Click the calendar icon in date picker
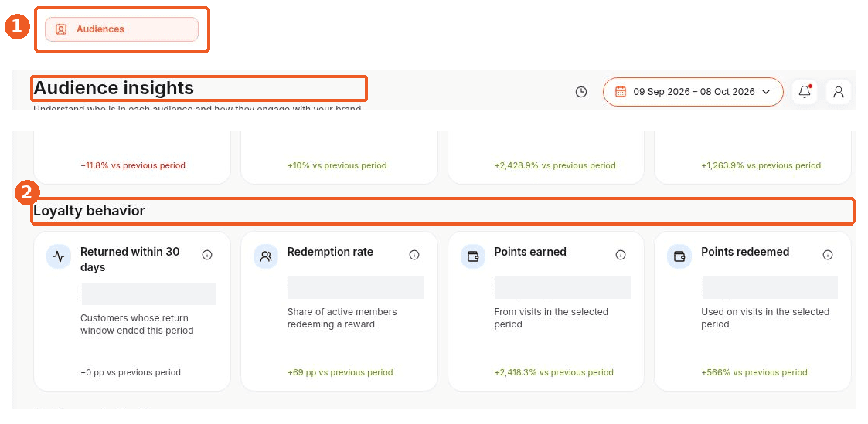The height and width of the screenshot is (424, 868). click(x=621, y=92)
